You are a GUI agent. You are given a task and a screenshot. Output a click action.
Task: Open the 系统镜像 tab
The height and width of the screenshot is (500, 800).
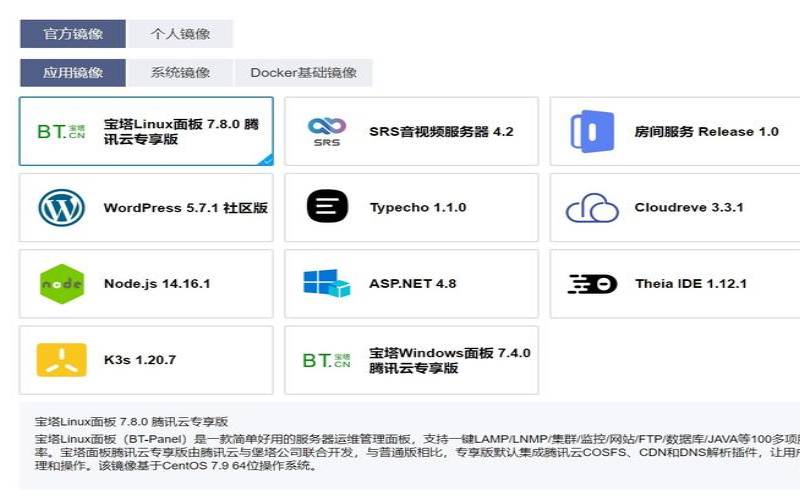pyautogui.click(x=180, y=73)
